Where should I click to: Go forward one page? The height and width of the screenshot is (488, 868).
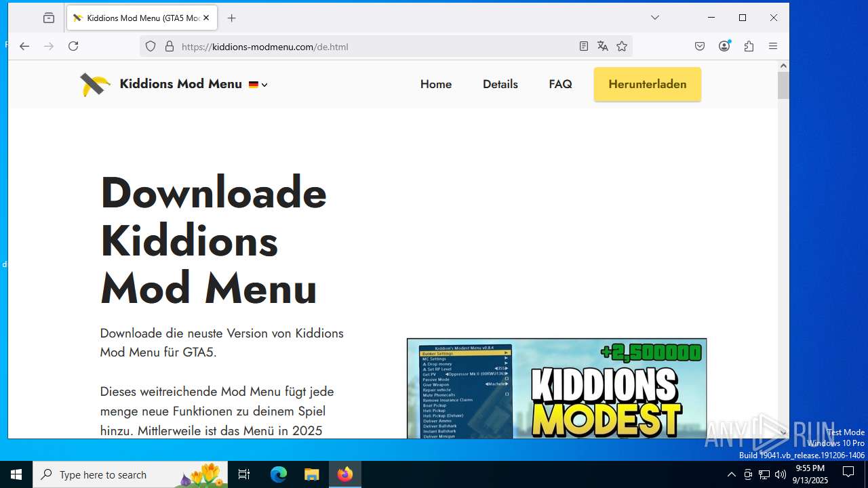[x=49, y=46]
